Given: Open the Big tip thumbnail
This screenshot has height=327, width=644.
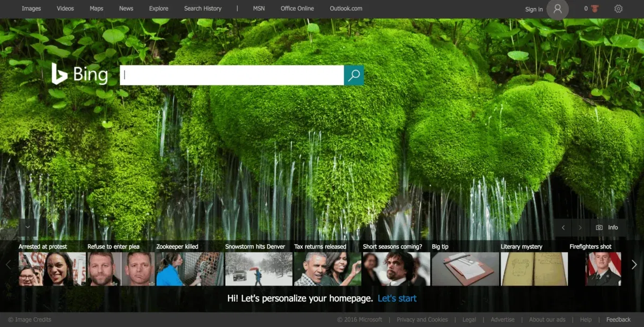Looking at the screenshot, I should pyautogui.click(x=465, y=269).
